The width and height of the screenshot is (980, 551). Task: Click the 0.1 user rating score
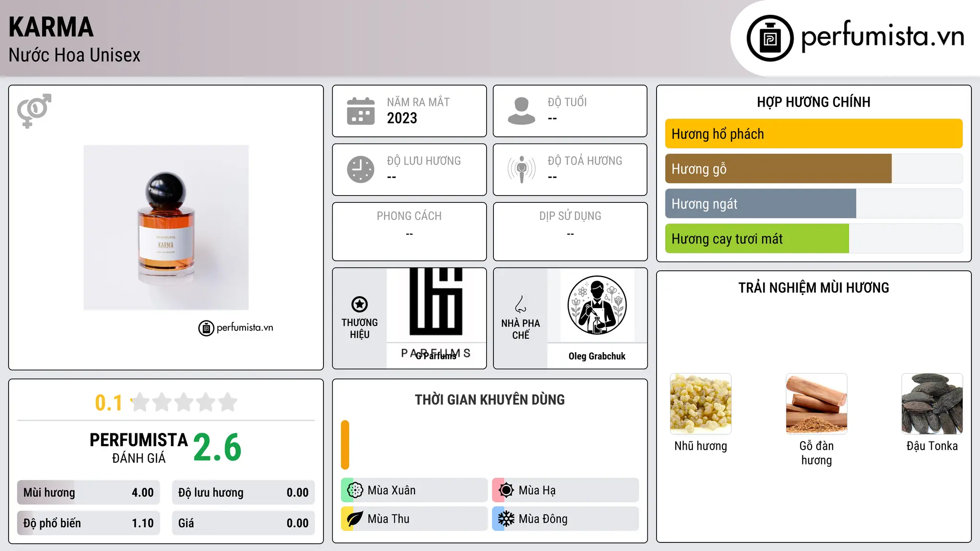(x=109, y=403)
